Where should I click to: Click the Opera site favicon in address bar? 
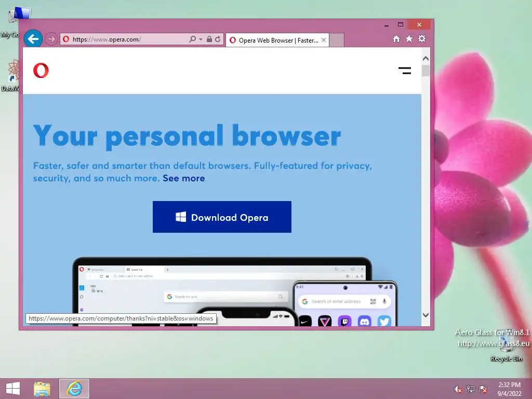[x=66, y=39]
